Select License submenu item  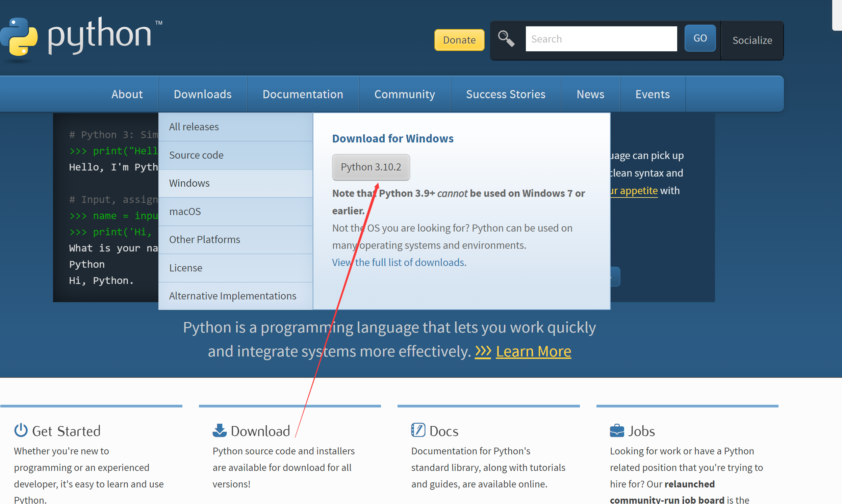[235, 268]
